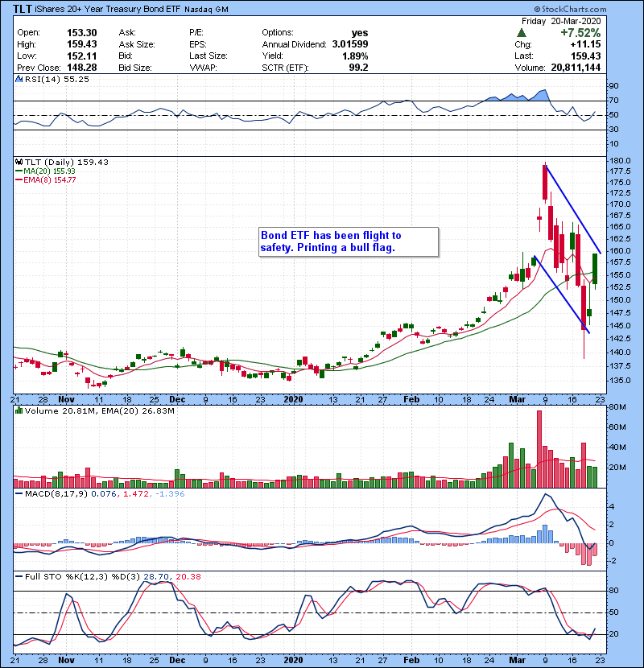Click the Prev Close value 148.28
The image size is (644, 668).
click(x=82, y=68)
